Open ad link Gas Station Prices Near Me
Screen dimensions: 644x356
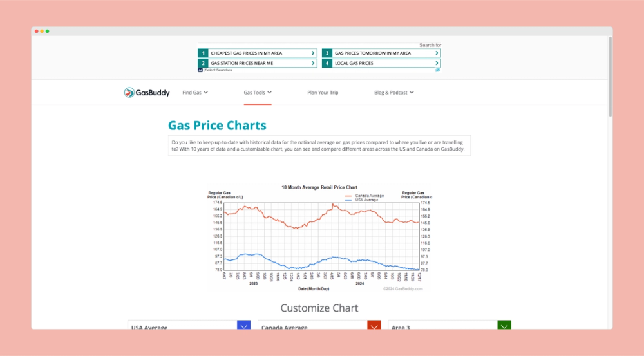point(258,63)
